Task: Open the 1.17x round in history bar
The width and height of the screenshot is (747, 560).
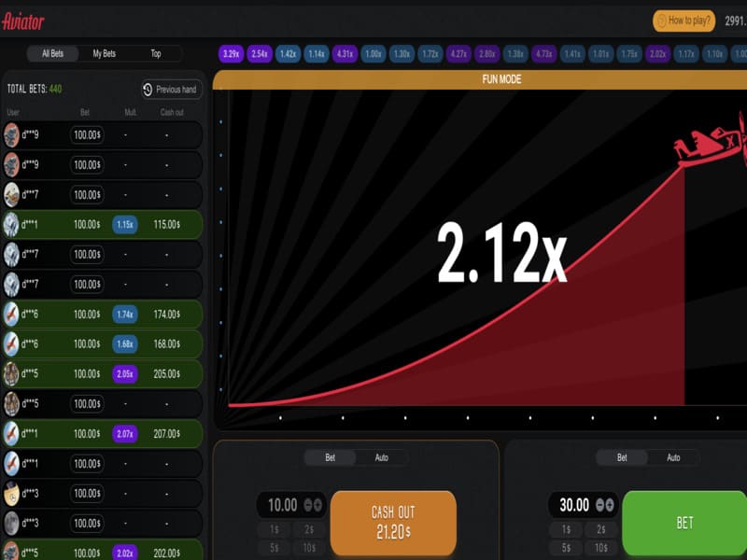Action: (x=686, y=54)
